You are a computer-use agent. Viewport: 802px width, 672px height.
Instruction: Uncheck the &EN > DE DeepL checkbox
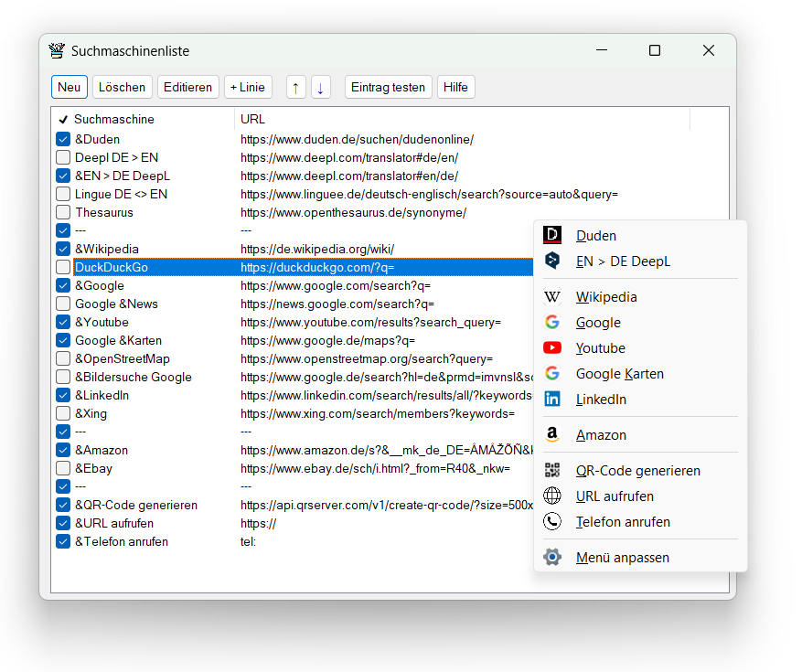[63, 176]
